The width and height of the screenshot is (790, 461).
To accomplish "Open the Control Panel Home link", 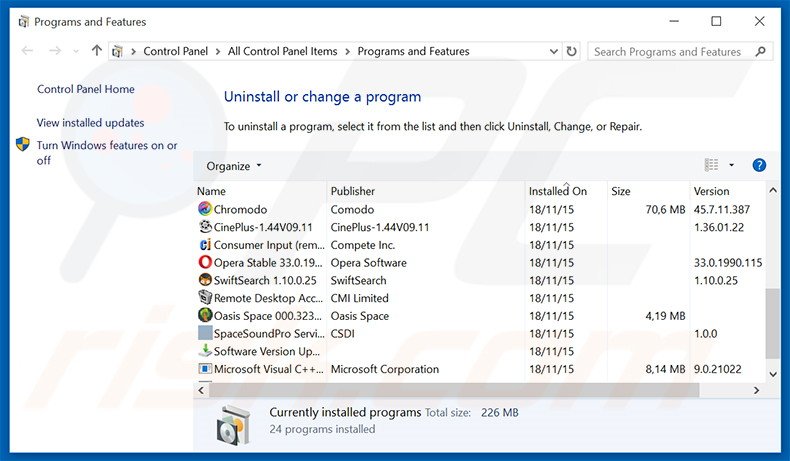I will (86, 89).
